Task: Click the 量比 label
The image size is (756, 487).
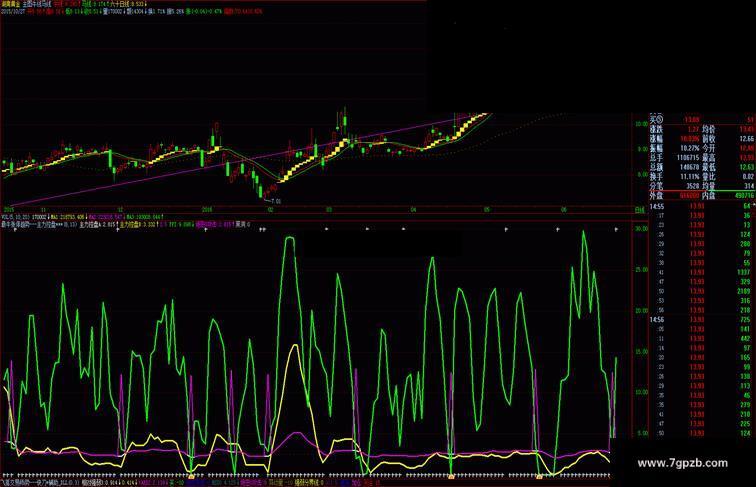Action: (709, 176)
